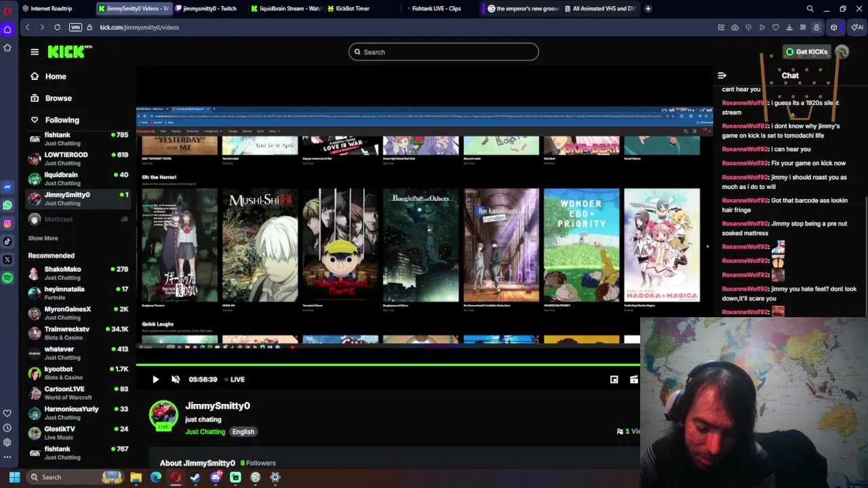Open Discord from the taskbar
Screen dimensions: 868x488
[216, 477]
